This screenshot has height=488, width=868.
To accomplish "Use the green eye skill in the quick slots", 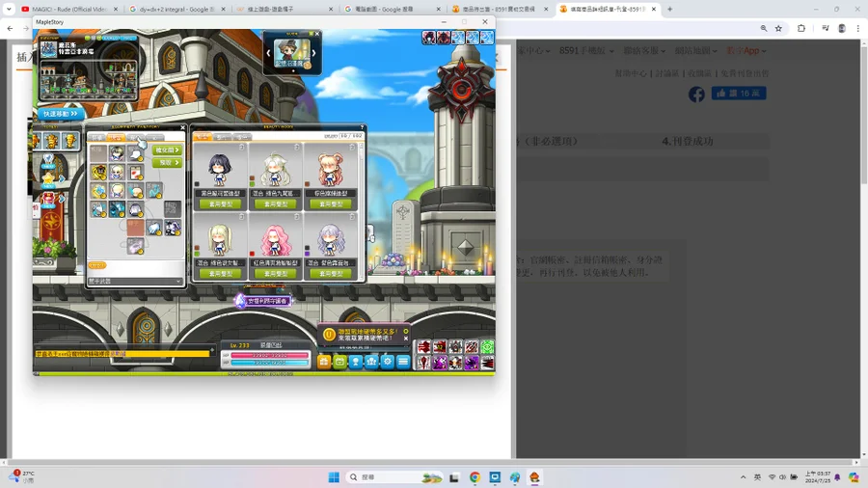I will click(487, 347).
